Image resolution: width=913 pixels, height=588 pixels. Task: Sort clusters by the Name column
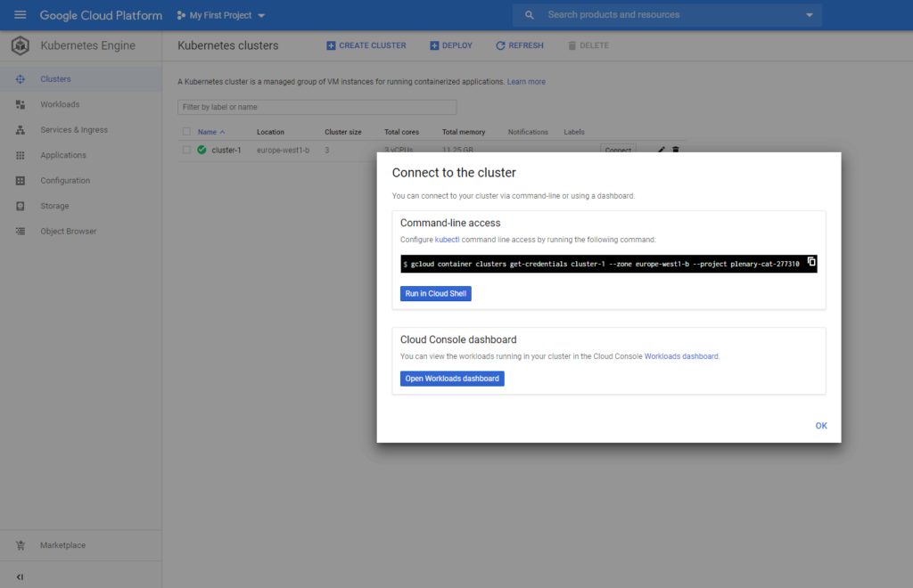(210, 132)
